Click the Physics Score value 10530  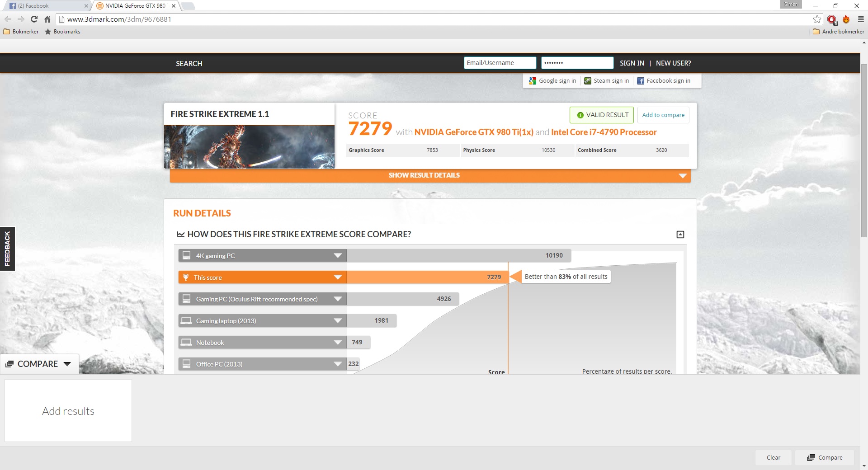pyautogui.click(x=548, y=150)
